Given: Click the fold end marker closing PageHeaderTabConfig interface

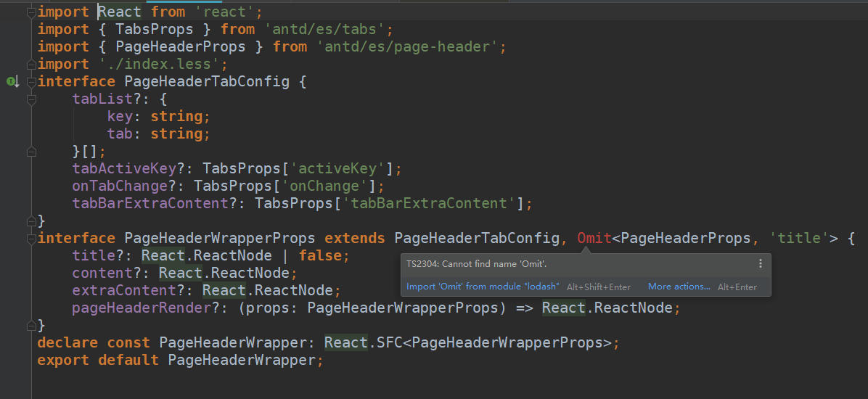Looking at the screenshot, I should pyautogui.click(x=31, y=221).
